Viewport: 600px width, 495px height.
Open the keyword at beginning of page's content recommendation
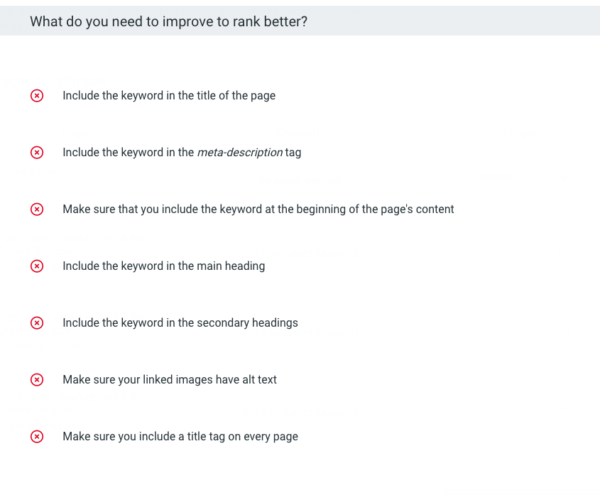pos(258,209)
